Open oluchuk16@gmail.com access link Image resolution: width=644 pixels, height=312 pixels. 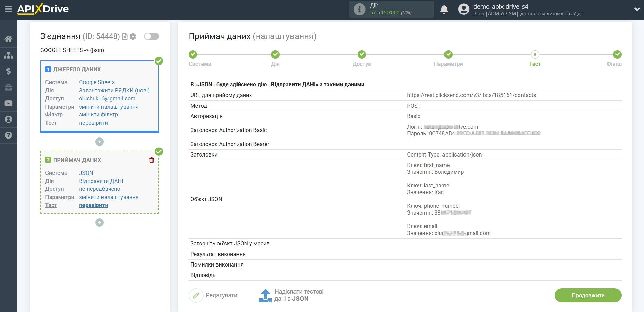(107, 98)
